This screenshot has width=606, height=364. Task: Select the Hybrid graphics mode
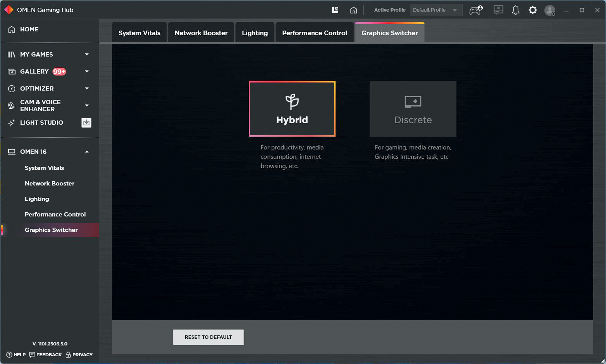pos(292,109)
